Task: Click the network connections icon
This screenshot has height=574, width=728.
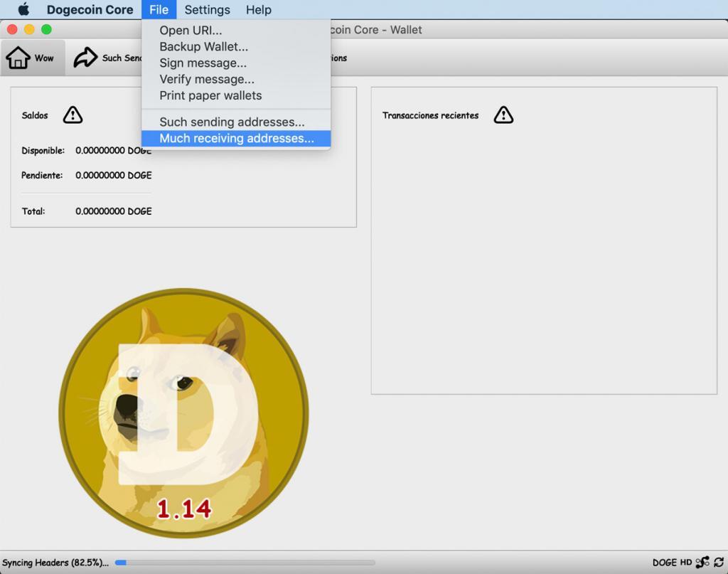Action: (702, 562)
